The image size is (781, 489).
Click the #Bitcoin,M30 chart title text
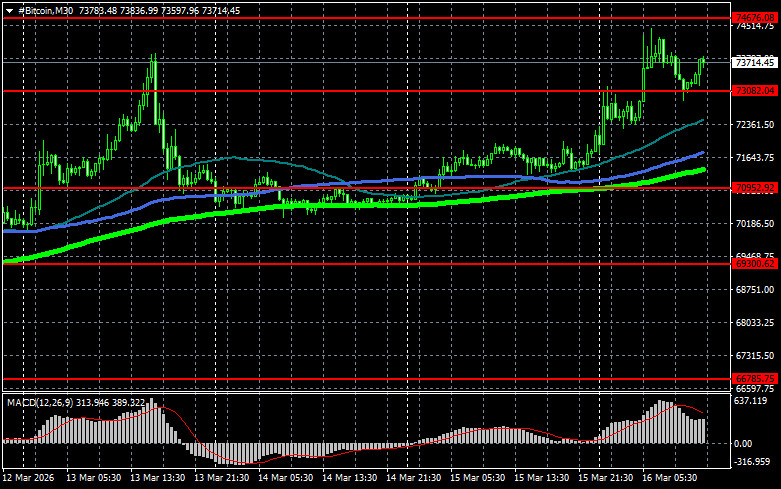(45, 10)
